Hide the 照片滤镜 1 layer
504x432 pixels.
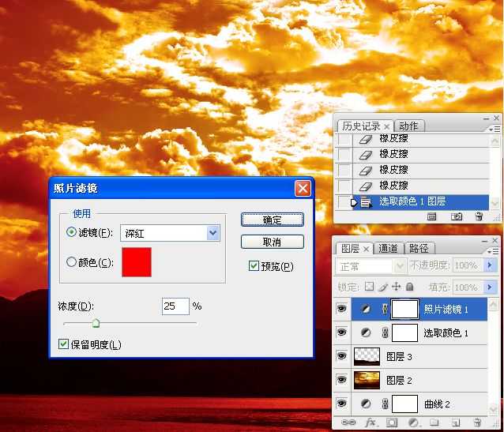pyautogui.click(x=342, y=309)
